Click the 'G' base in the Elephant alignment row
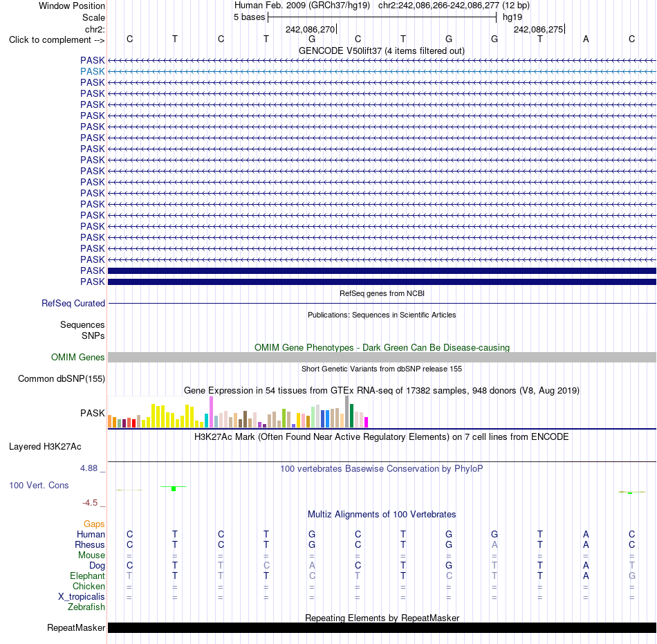 pyautogui.click(x=632, y=576)
